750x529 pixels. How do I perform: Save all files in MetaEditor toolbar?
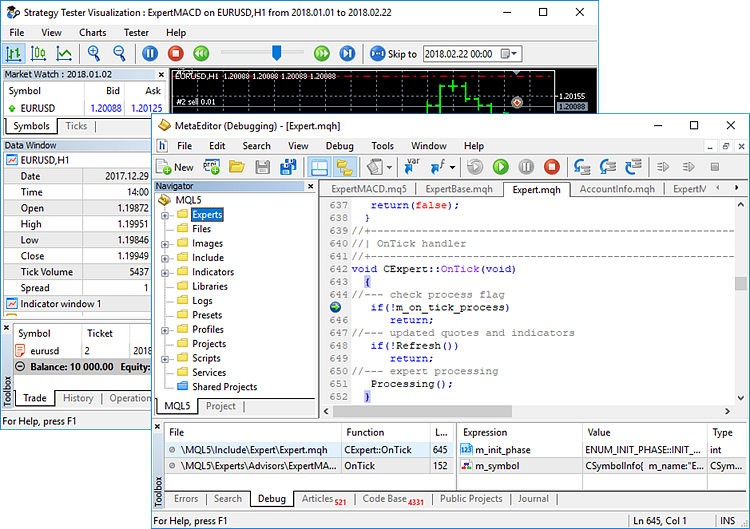[x=288, y=167]
